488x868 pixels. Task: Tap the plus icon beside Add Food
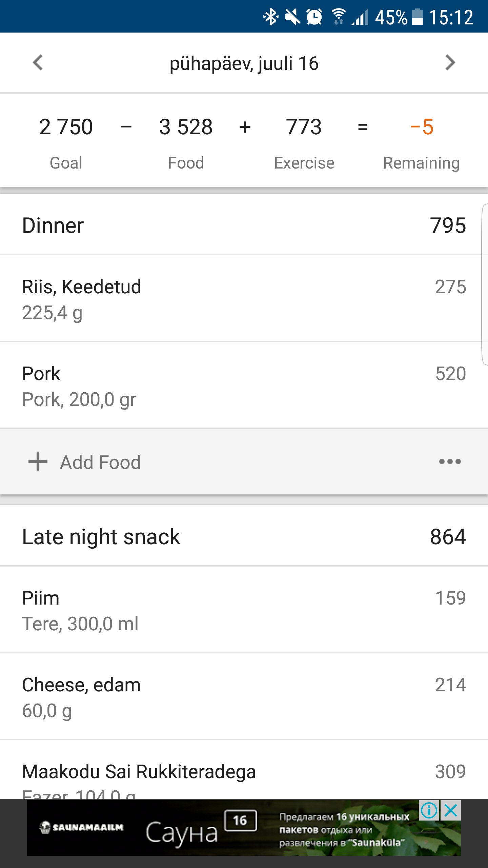38,461
